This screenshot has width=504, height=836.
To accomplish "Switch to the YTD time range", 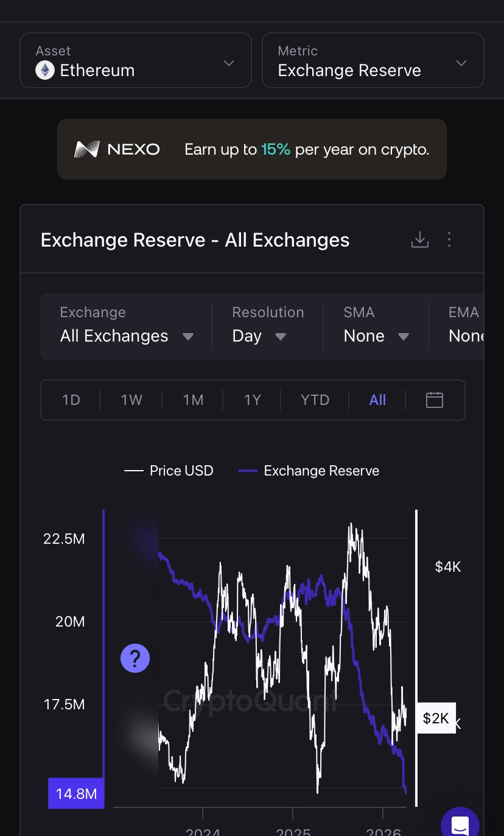I will [315, 400].
